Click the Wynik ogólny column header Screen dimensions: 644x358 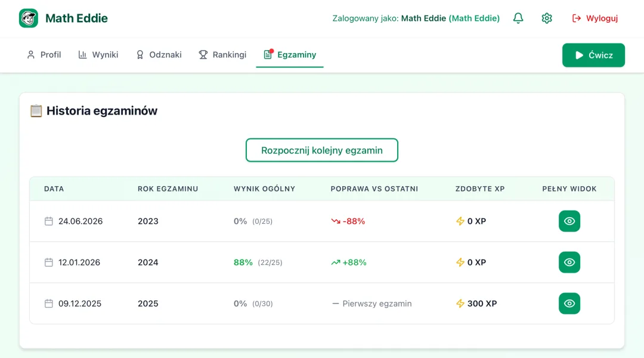265,189
